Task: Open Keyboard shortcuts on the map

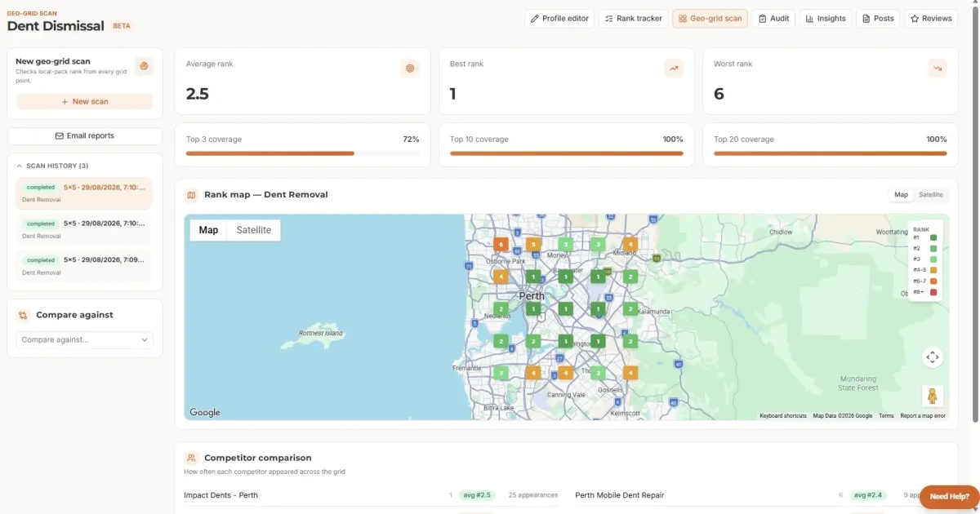Action: click(x=783, y=416)
